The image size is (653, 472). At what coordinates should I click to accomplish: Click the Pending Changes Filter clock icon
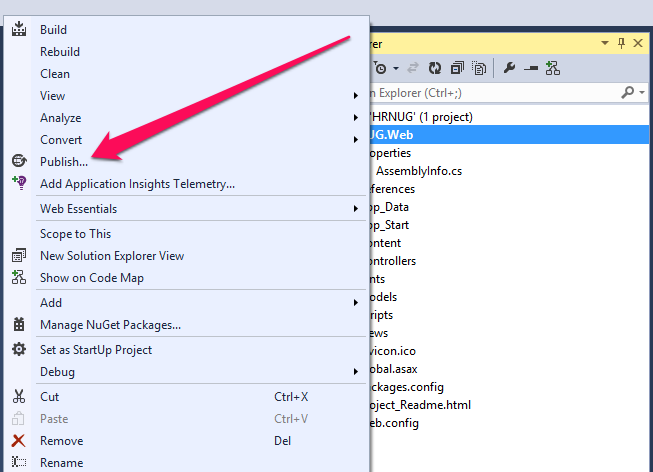tap(381, 68)
